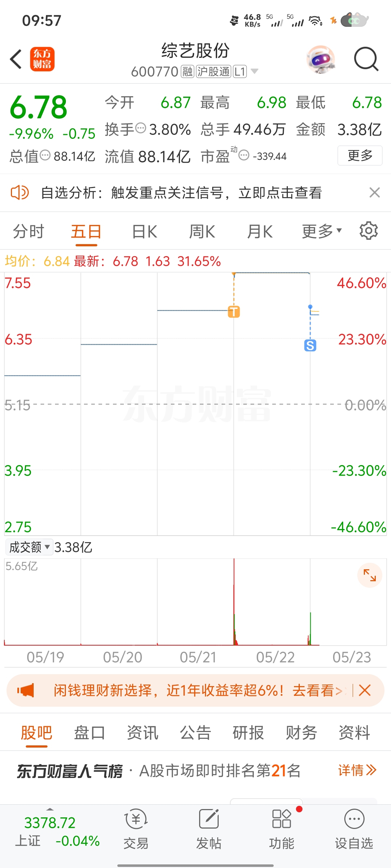Close the 闲钱理财 promo banner

click(x=365, y=690)
